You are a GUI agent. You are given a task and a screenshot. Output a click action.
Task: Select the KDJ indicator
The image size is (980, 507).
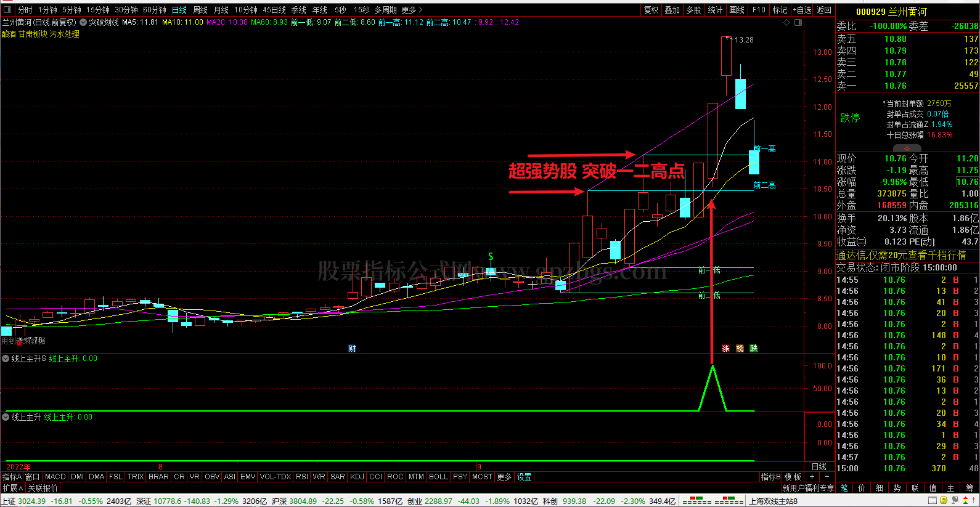coord(357,477)
